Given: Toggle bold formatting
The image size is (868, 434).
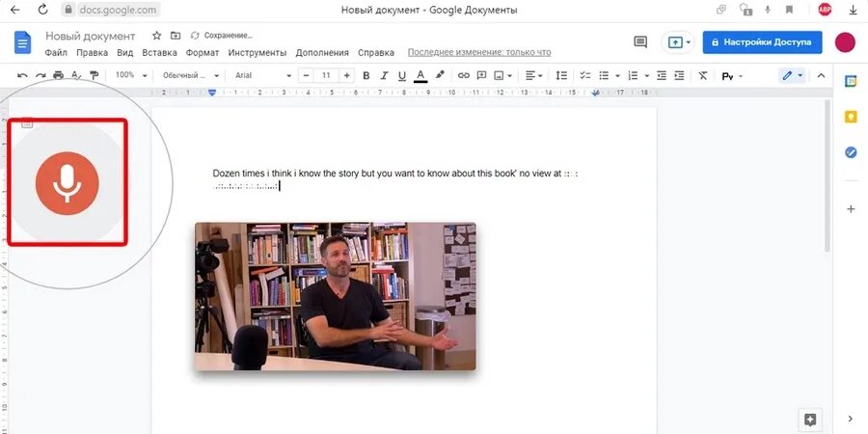Looking at the screenshot, I should 366,76.
